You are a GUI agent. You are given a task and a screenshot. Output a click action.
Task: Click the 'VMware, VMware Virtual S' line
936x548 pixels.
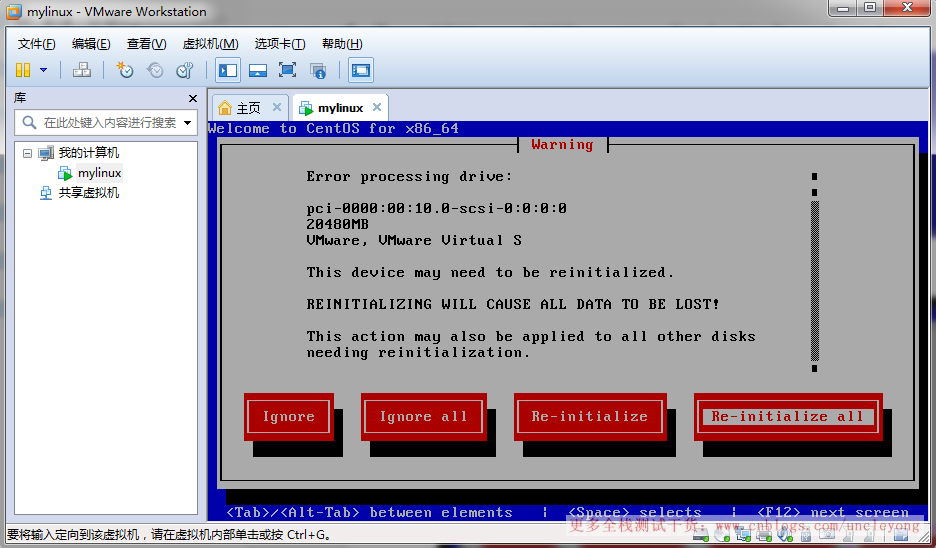[414, 241]
